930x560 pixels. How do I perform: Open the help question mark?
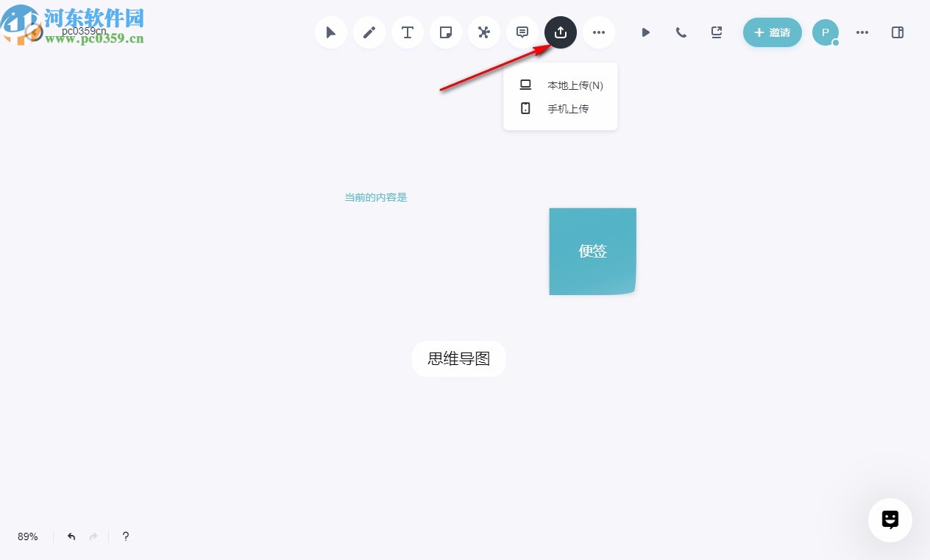pyautogui.click(x=125, y=536)
